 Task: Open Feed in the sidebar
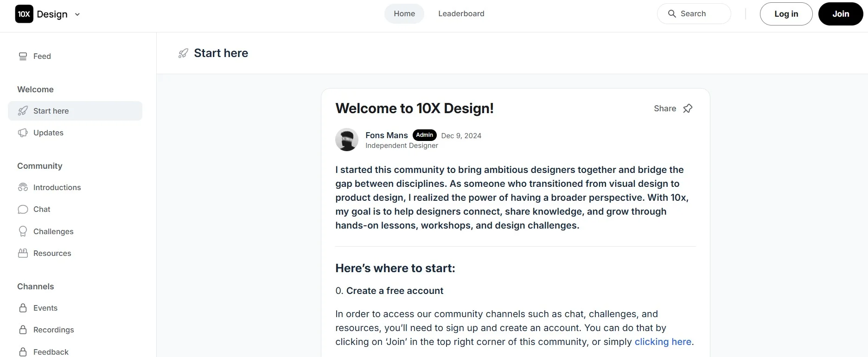(75, 56)
